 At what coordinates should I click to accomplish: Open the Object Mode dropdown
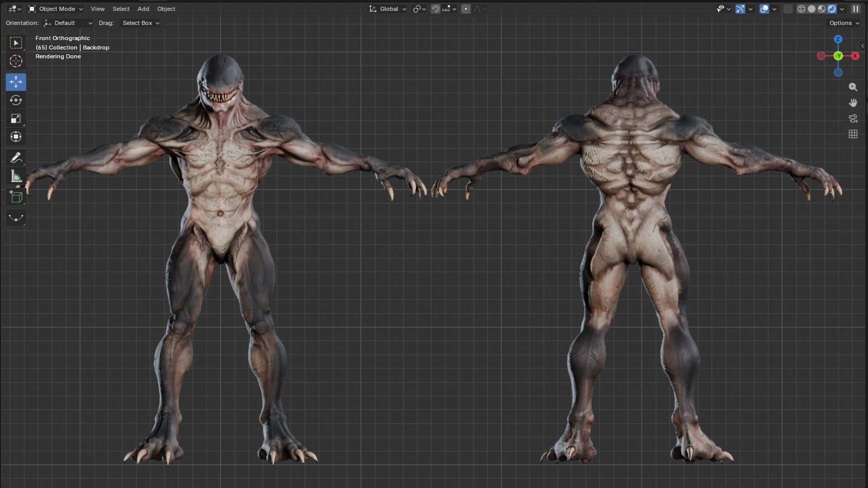point(56,9)
